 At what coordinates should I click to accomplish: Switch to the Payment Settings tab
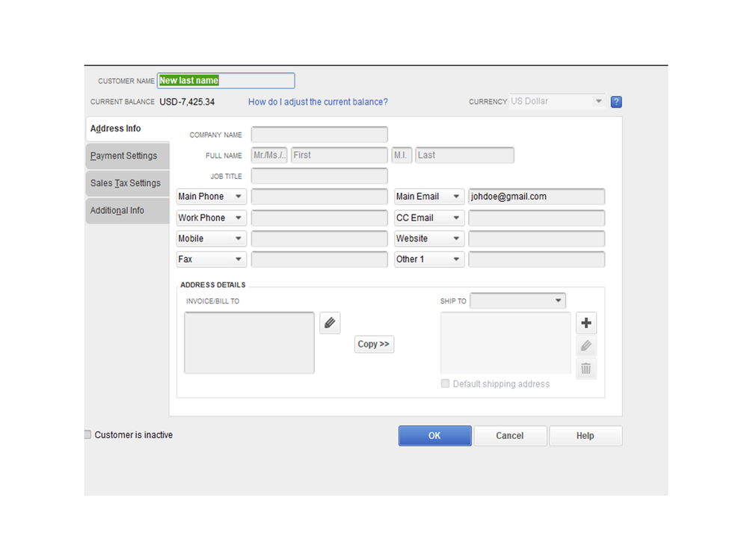point(127,156)
